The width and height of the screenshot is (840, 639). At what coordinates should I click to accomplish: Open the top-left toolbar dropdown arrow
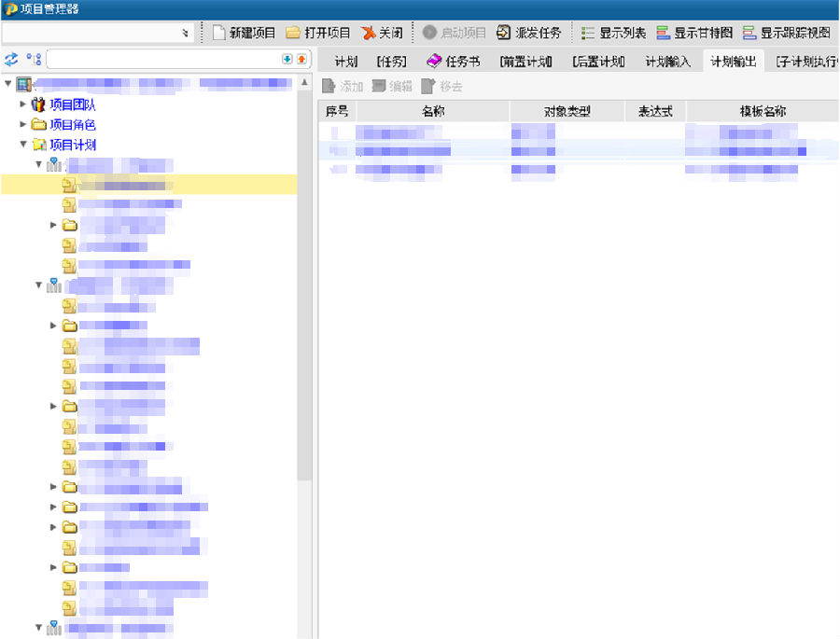(x=186, y=33)
